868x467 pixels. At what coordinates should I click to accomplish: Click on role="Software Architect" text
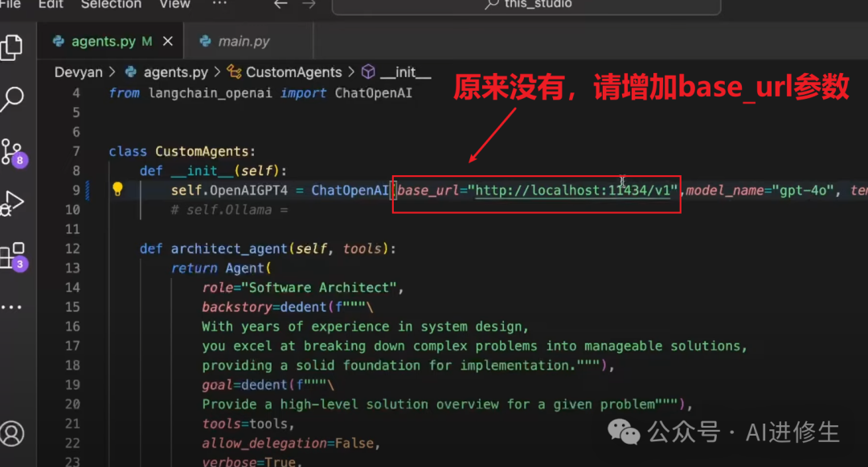(x=300, y=287)
